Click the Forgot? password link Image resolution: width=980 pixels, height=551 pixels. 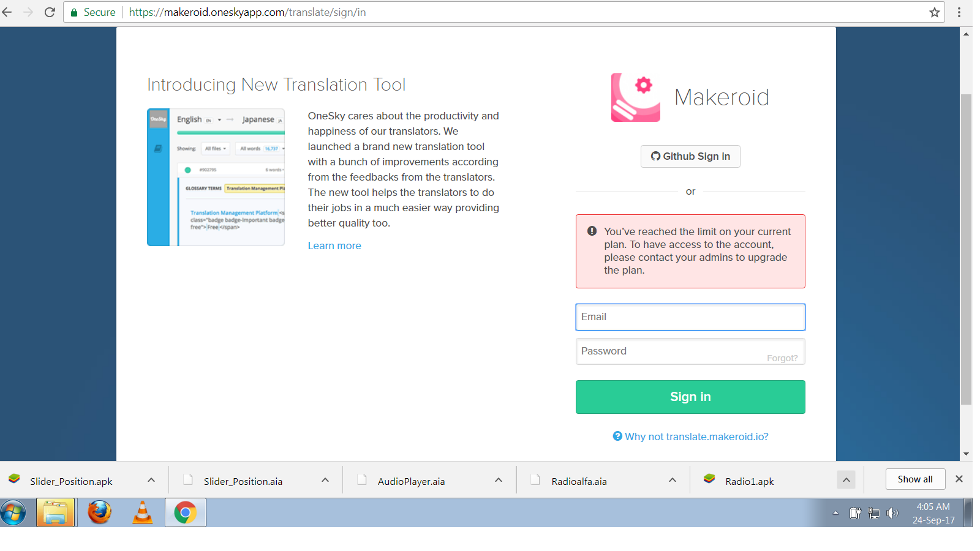(x=782, y=358)
